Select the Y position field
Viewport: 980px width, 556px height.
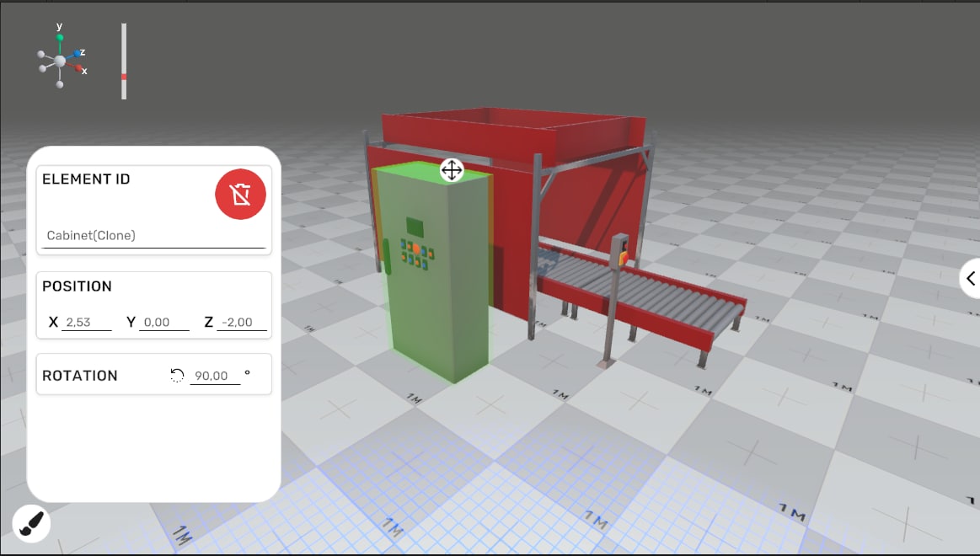pyautogui.click(x=164, y=323)
